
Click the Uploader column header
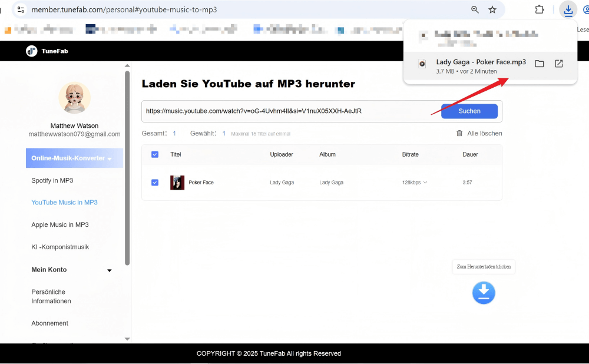click(282, 154)
